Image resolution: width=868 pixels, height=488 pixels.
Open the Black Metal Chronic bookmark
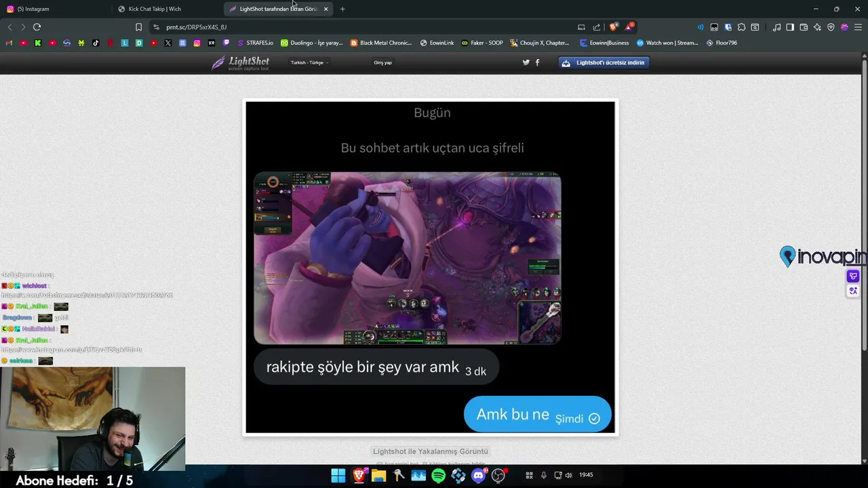click(x=381, y=43)
